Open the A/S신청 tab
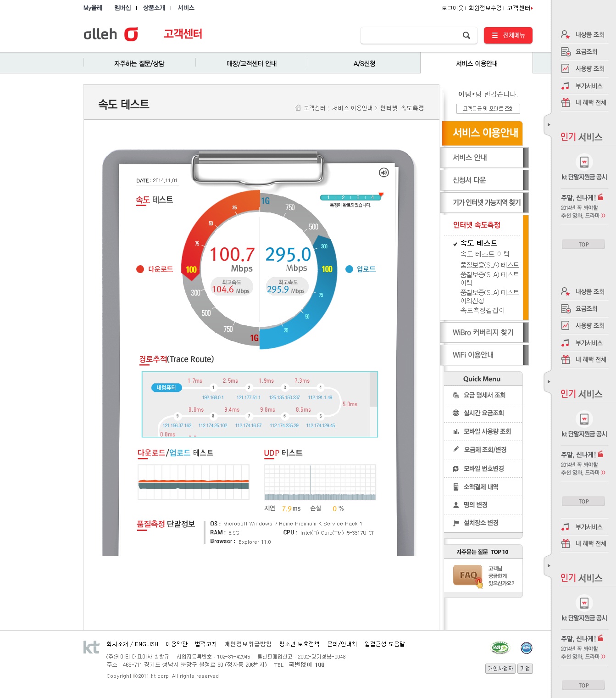616x698 pixels. (364, 63)
